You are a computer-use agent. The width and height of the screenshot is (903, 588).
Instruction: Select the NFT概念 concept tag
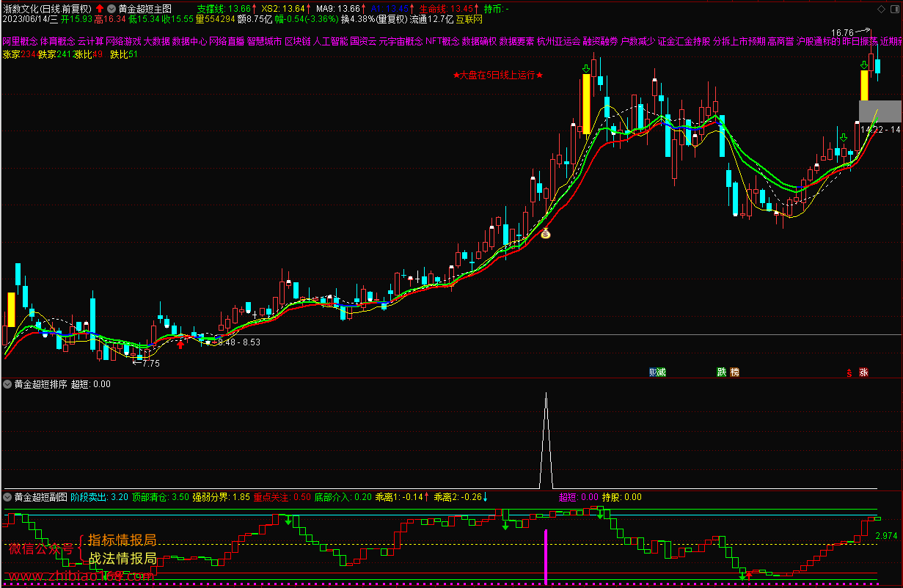pyautogui.click(x=442, y=41)
